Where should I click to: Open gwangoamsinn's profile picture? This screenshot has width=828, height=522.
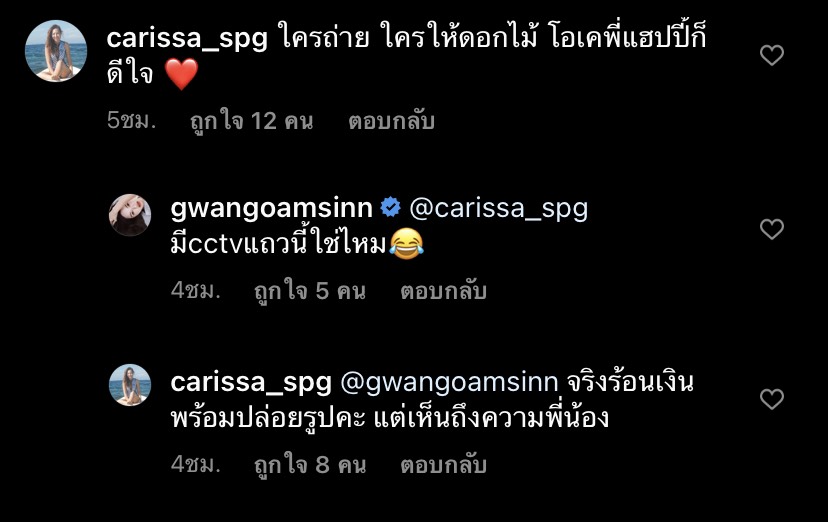(130, 215)
